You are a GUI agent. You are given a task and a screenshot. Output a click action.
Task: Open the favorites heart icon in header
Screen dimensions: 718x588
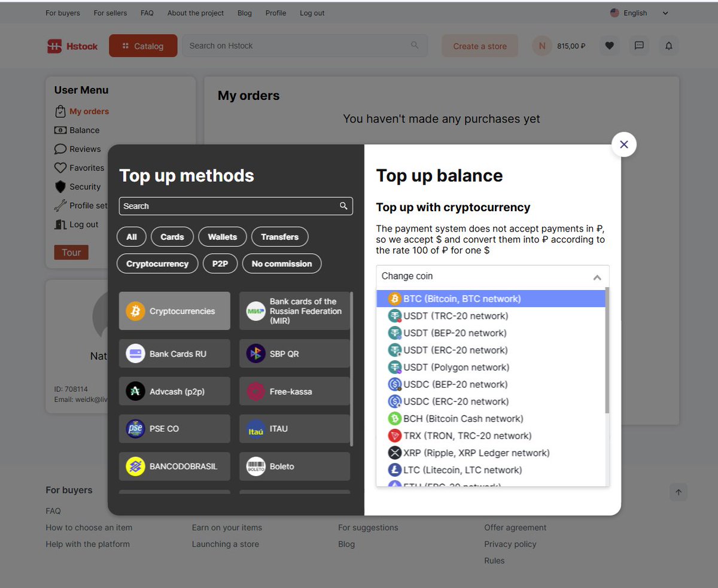(609, 45)
